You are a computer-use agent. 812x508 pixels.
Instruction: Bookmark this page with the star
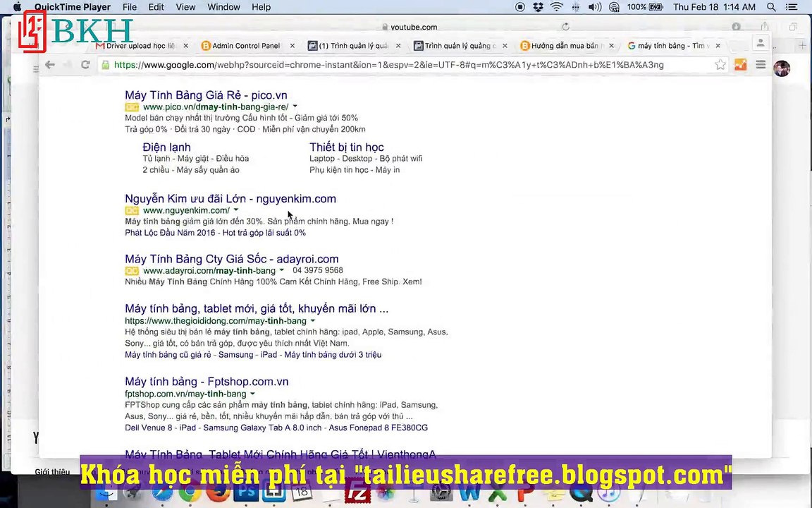tap(720, 65)
